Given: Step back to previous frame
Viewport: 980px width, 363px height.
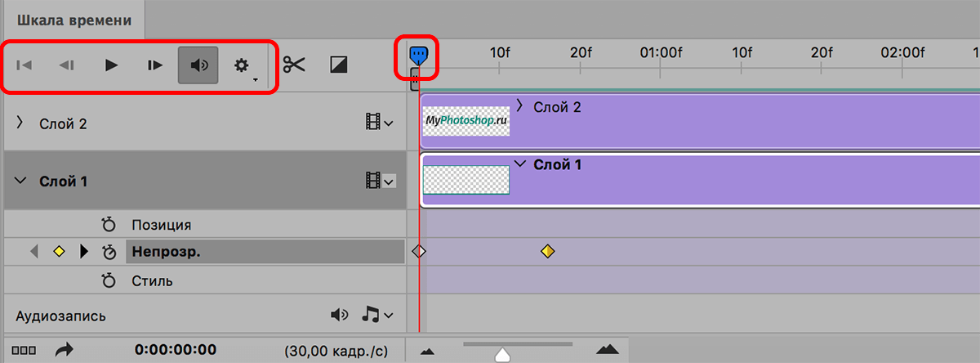Looking at the screenshot, I should pyautogui.click(x=67, y=65).
